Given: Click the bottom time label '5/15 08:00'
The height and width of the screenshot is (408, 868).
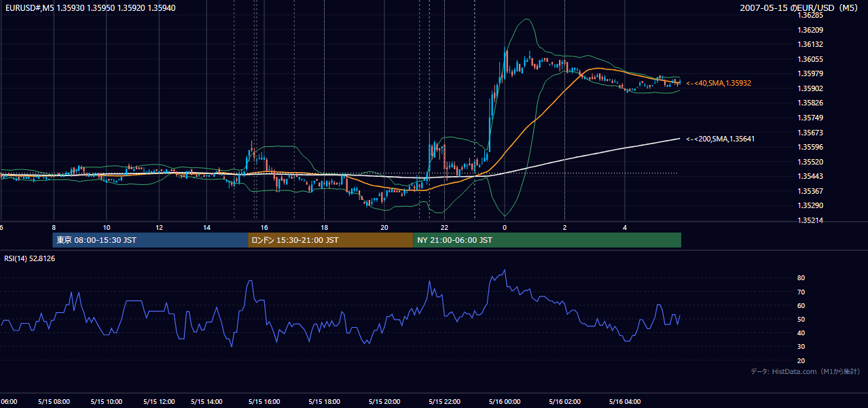Looking at the screenshot, I should 54,402.
